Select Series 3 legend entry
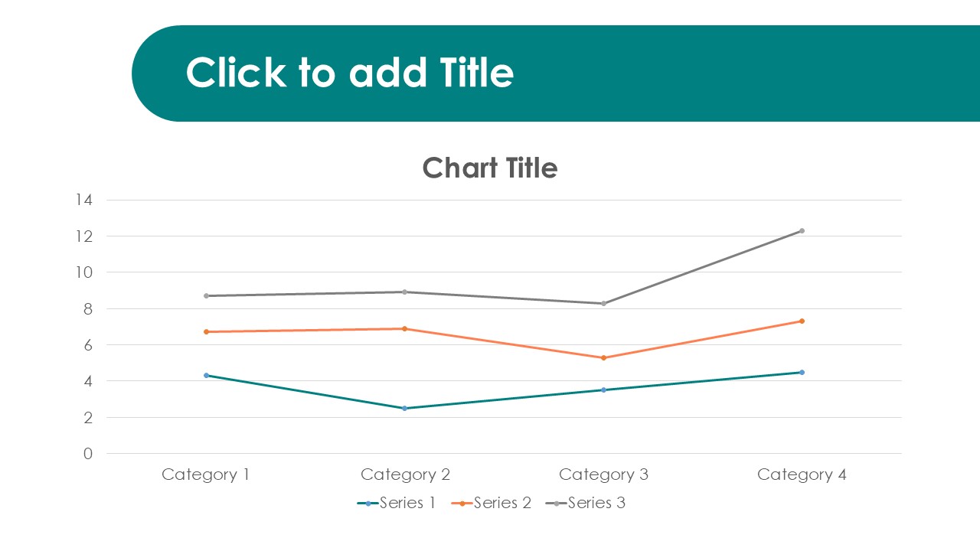The image size is (980, 551). click(586, 503)
